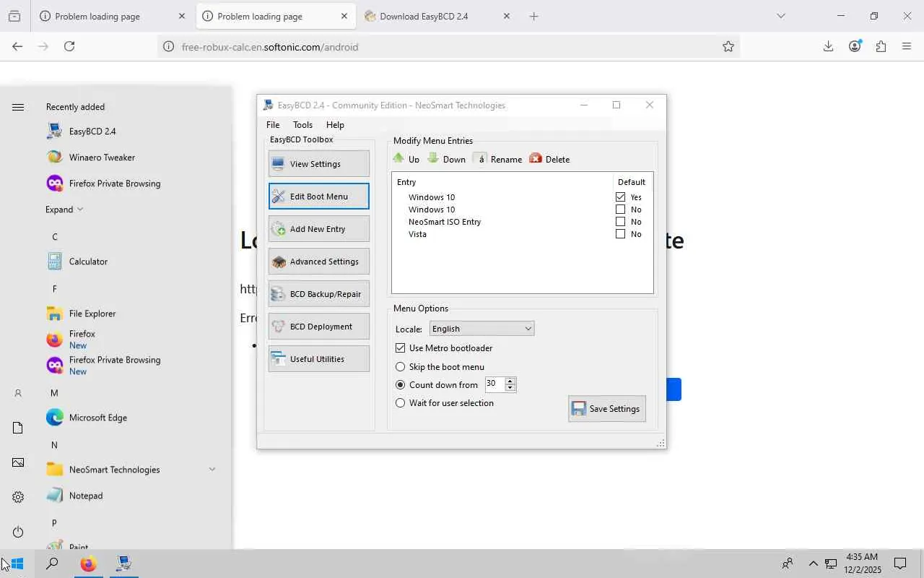Viewport: 924px width, 578px height.
Task: Move selected entry Down
Action: pyautogui.click(x=446, y=159)
